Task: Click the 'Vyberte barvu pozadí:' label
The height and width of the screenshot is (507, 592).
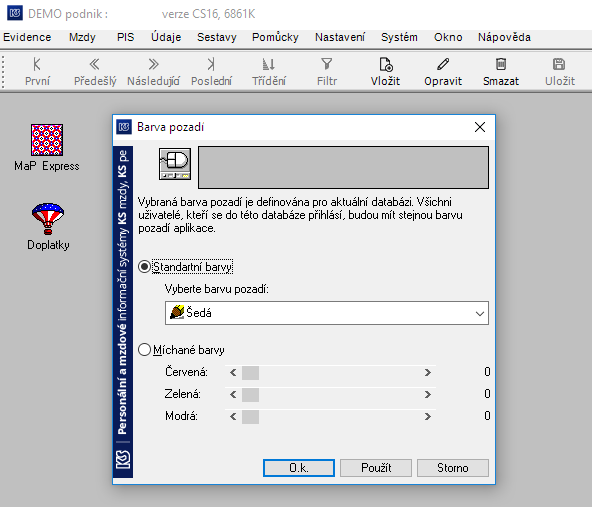Action: tap(216, 289)
